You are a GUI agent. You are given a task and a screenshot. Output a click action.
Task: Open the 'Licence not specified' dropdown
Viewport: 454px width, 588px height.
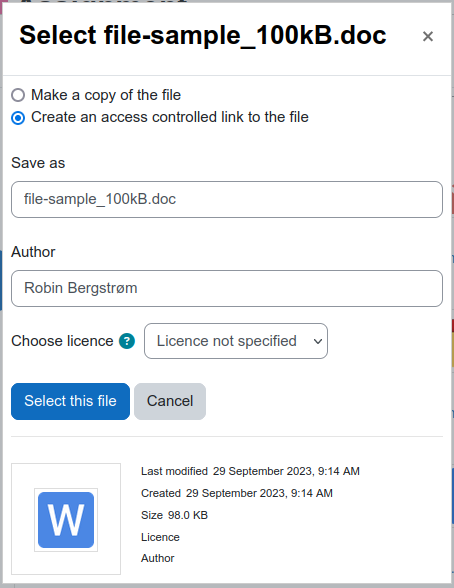click(236, 341)
